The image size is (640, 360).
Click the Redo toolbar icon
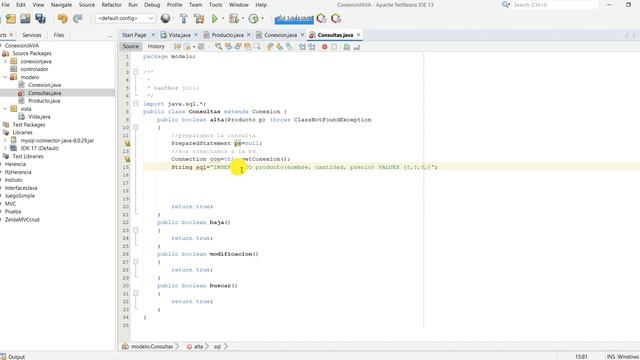coord(78,19)
